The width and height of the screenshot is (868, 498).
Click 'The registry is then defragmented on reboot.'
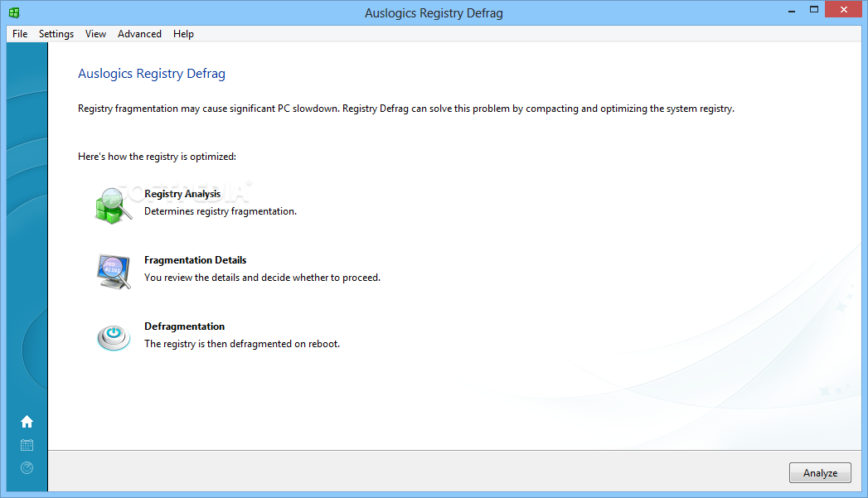(x=242, y=344)
